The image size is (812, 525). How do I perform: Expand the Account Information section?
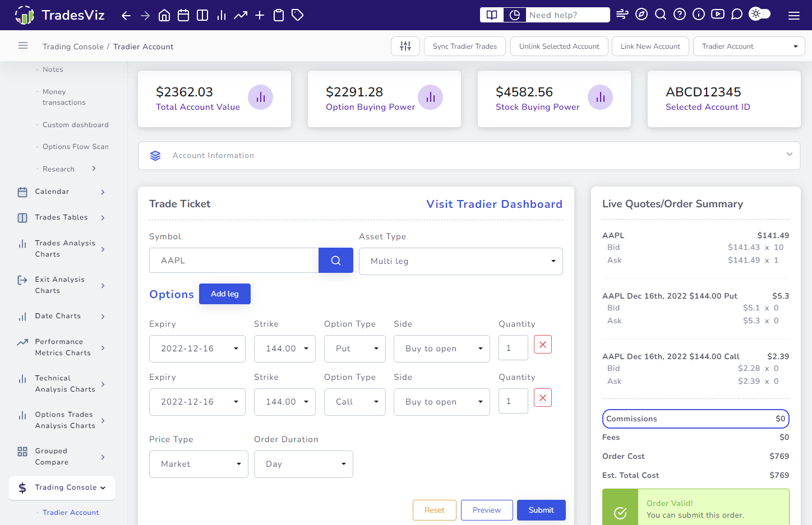pyautogui.click(x=470, y=156)
